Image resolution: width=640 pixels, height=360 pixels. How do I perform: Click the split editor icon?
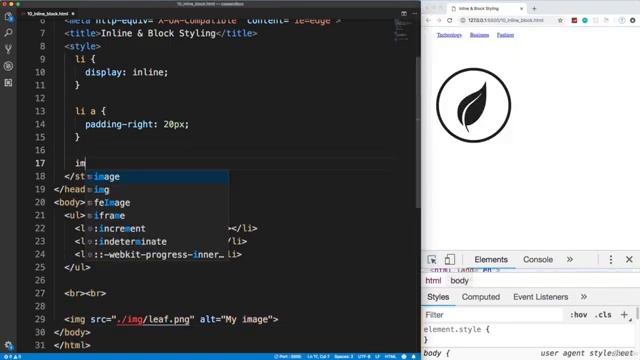(x=404, y=13)
